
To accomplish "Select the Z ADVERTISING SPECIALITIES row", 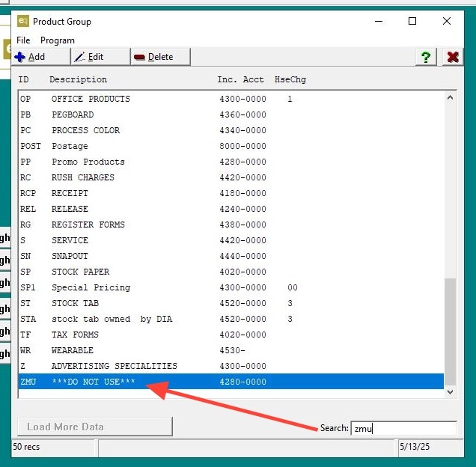I will tap(231, 366).
